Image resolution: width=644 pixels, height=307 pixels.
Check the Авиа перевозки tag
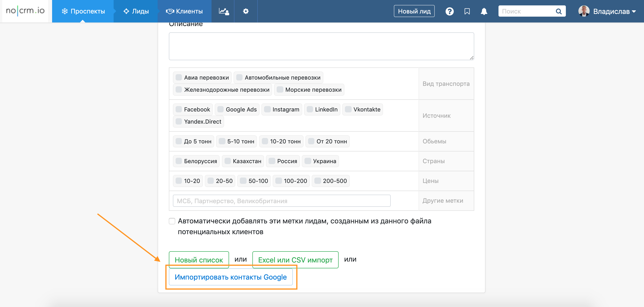coord(179,77)
